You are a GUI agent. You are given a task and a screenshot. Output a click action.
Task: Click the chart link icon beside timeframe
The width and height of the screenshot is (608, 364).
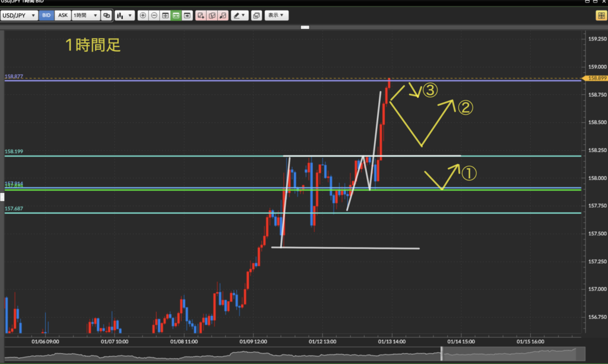tap(106, 15)
